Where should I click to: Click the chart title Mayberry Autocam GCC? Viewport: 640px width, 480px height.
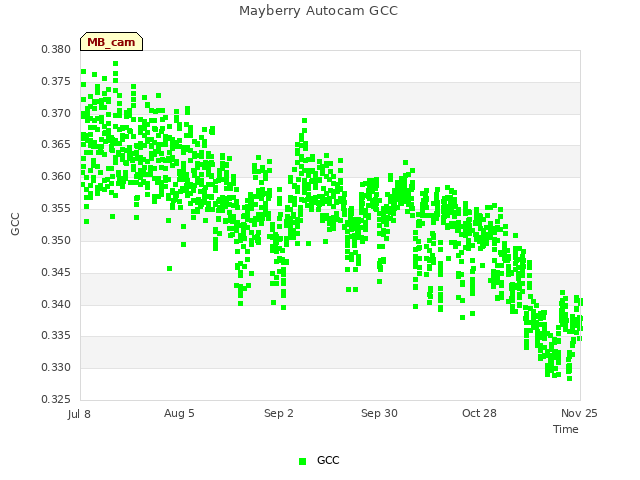[318, 11]
